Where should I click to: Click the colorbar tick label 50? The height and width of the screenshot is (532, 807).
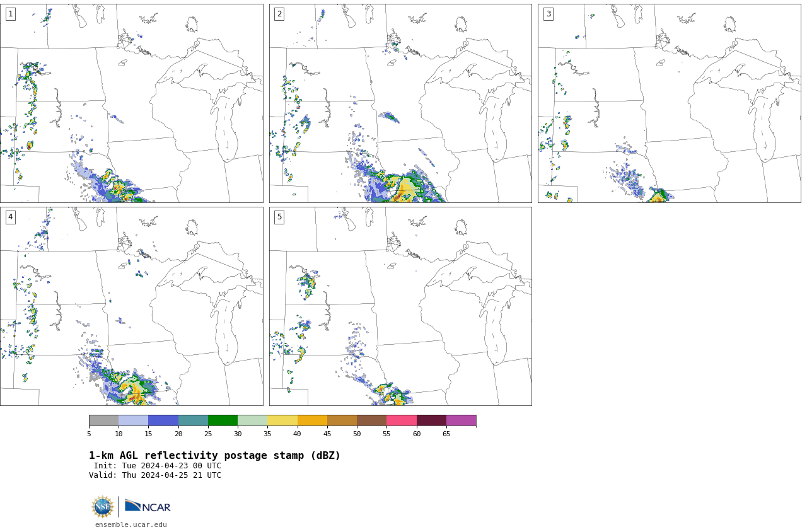tap(357, 434)
